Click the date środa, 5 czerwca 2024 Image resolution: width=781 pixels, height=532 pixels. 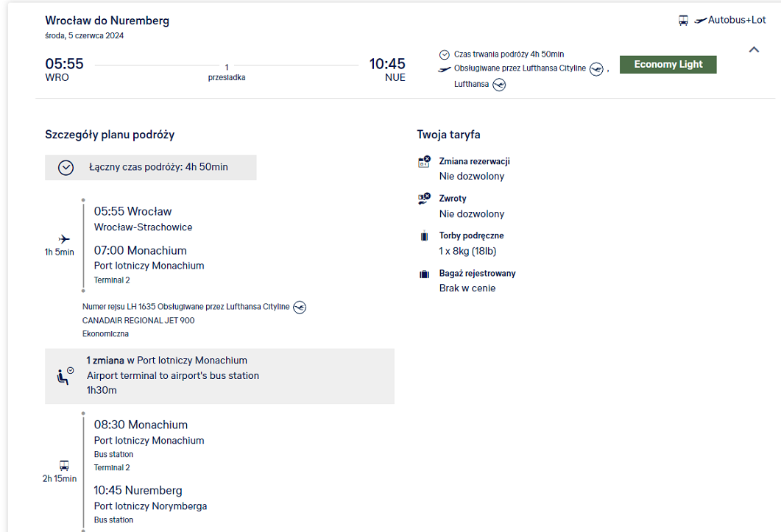point(84,35)
